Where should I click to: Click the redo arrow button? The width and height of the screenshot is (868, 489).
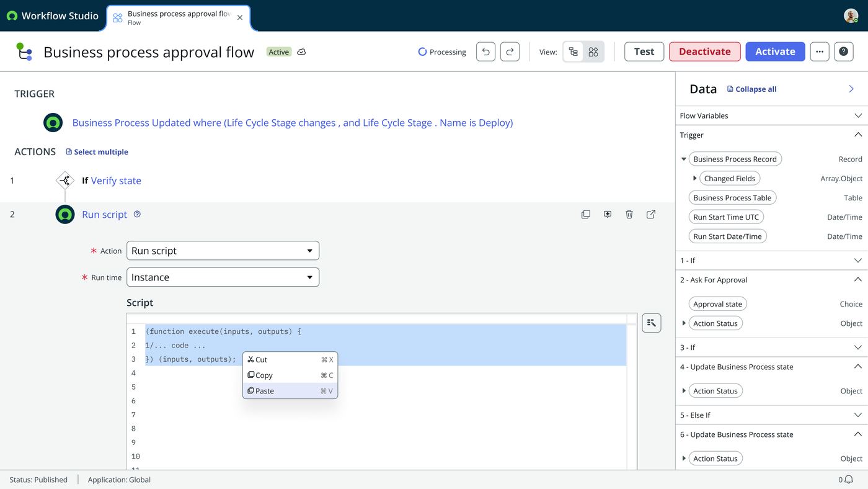[510, 52]
